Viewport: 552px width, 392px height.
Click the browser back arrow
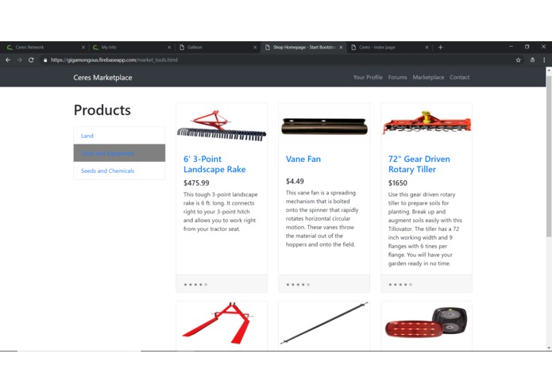[8, 60]
